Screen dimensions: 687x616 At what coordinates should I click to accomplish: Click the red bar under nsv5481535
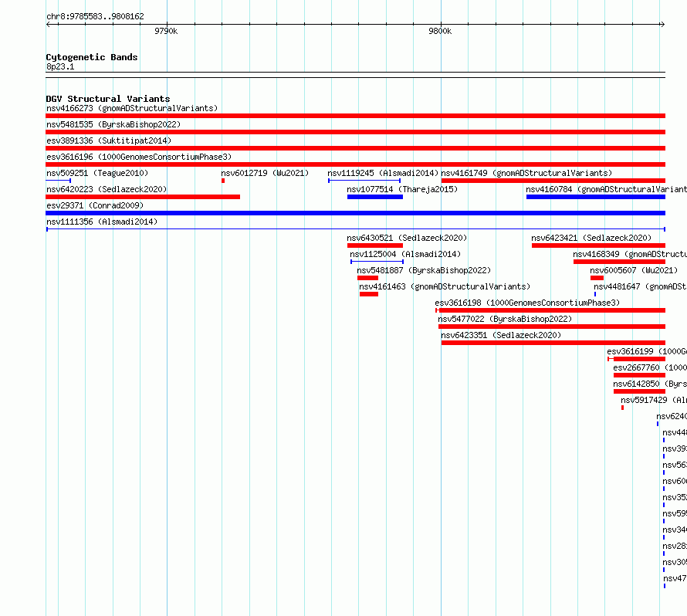pos(355,132)
